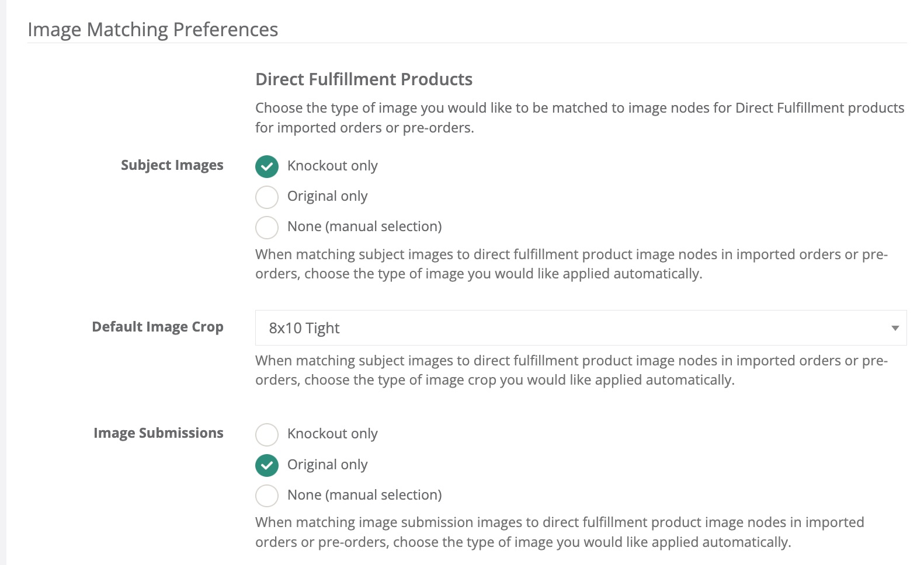Choose None (manual selection) radio for Image Submissions
The width and height of the screenshot is (924, 565).
(x=267, y=496)
